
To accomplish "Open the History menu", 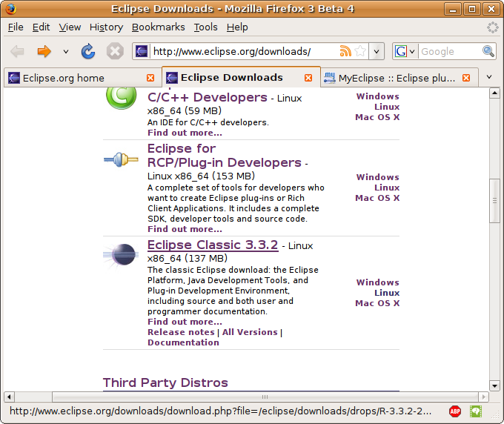I will [x=106, y=27].
